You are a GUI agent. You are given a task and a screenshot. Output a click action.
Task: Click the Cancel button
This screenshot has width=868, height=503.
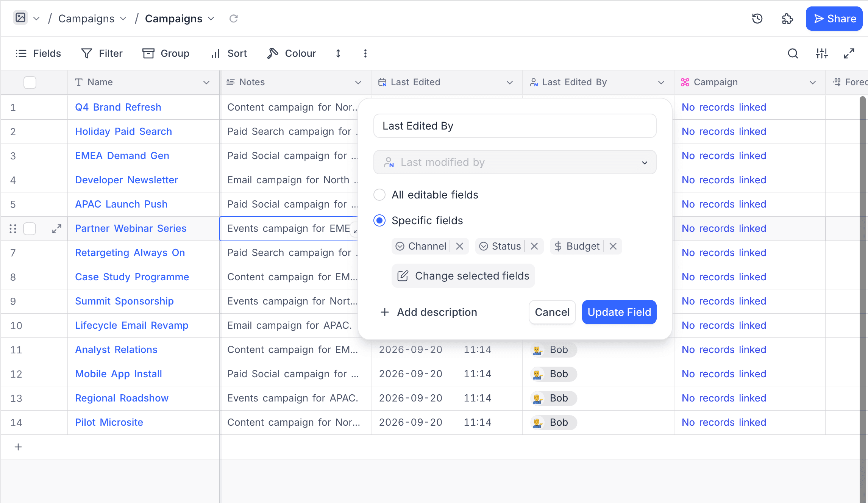coord(552,312)
